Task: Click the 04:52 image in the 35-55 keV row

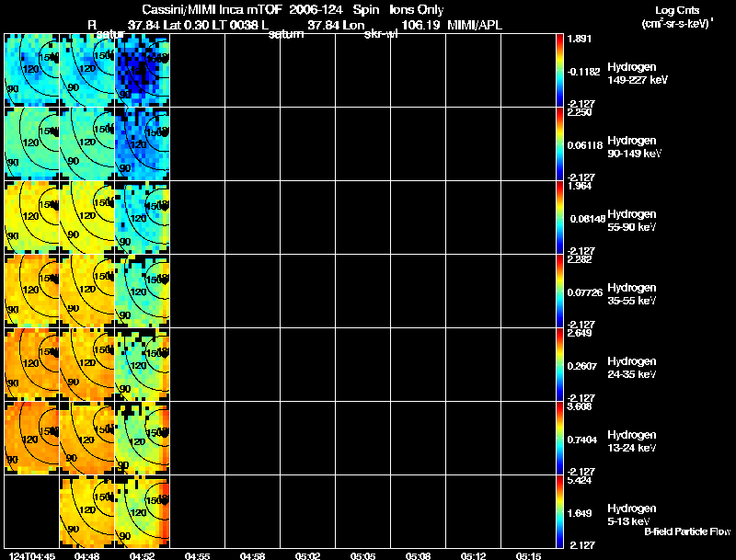Action: click(142, 291)
